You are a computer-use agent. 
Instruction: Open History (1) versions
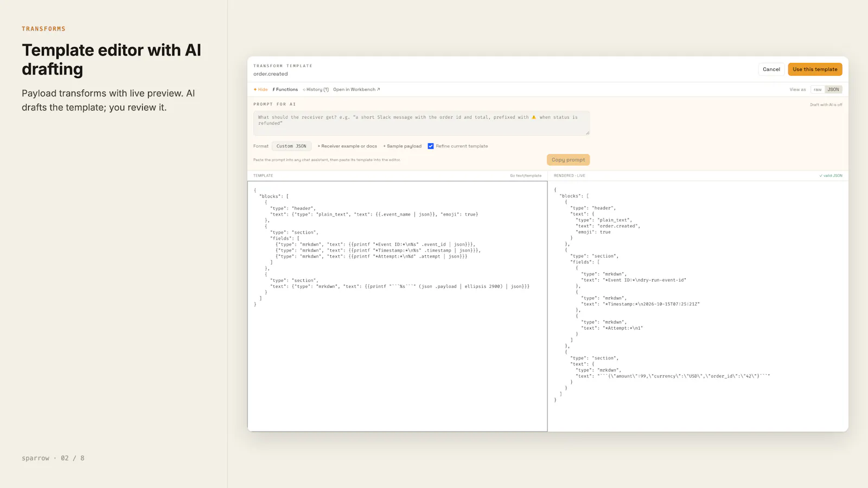[x=316, y=89]
